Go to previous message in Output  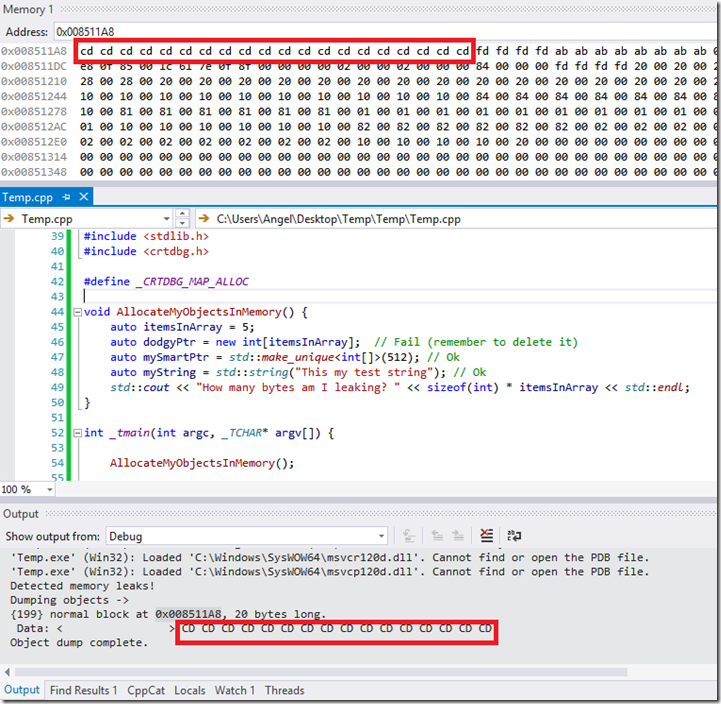[x=436, y=537]
